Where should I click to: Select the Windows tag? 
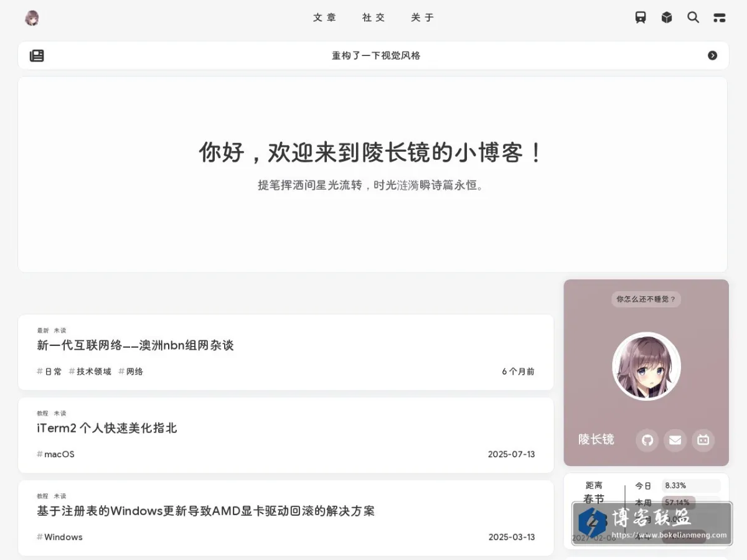(x=60, y=537)
